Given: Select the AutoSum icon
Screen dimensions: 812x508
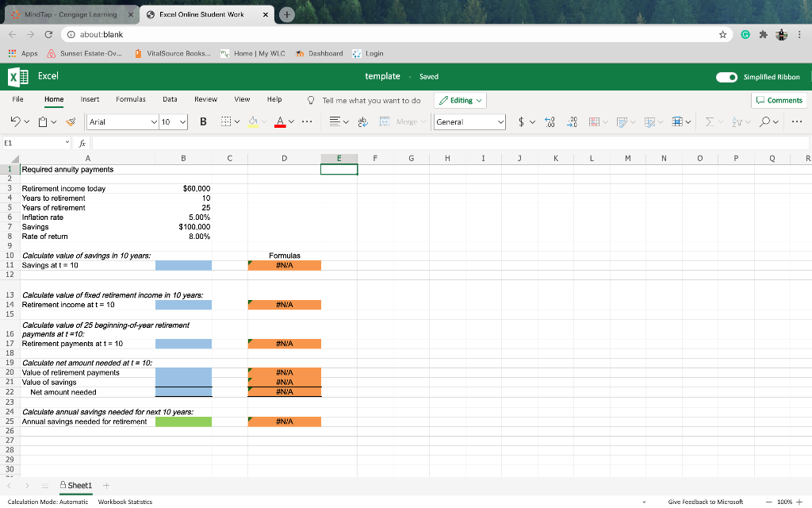Looking at the screenshot, I should [708, 123].
